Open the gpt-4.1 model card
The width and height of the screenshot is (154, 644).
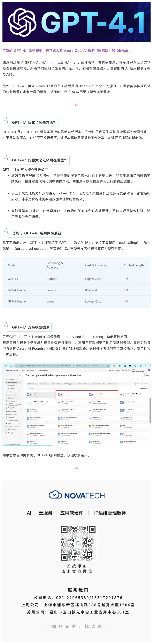40,395
